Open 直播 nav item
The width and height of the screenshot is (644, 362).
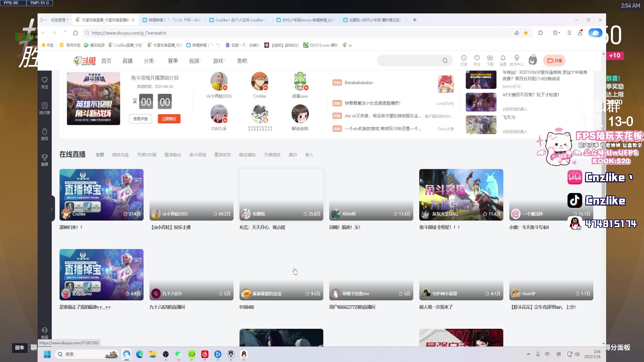click(127, 61)
